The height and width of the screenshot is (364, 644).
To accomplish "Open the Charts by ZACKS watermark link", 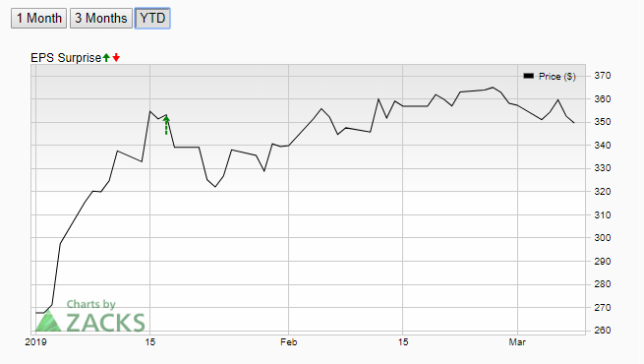I will pyautogui.click(x=90, y=316).
